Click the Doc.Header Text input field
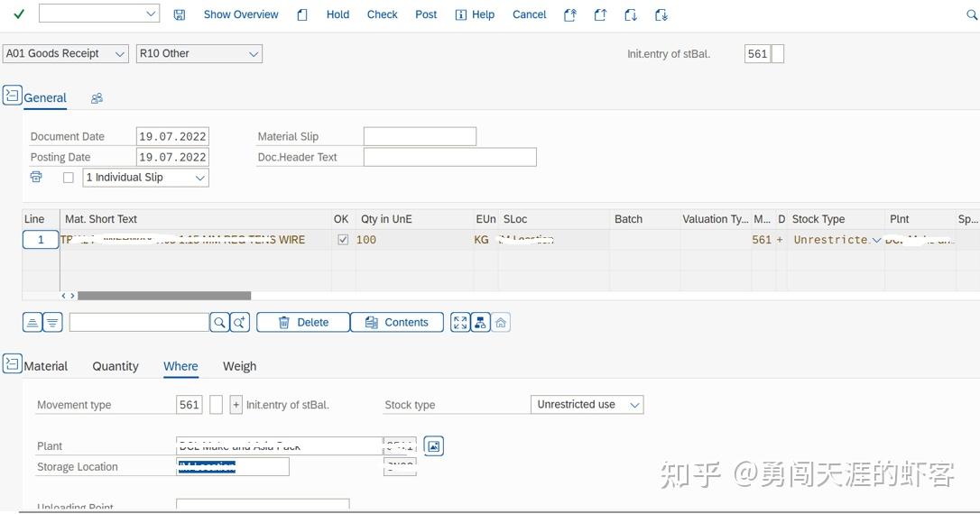The height and width of the screenshot is (514, 980). click(450, 157)
